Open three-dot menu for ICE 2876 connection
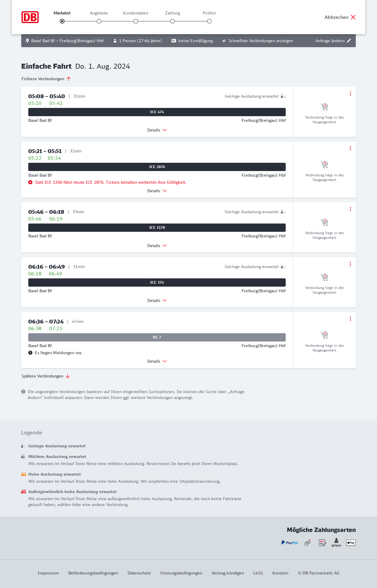 click(350, 148)
